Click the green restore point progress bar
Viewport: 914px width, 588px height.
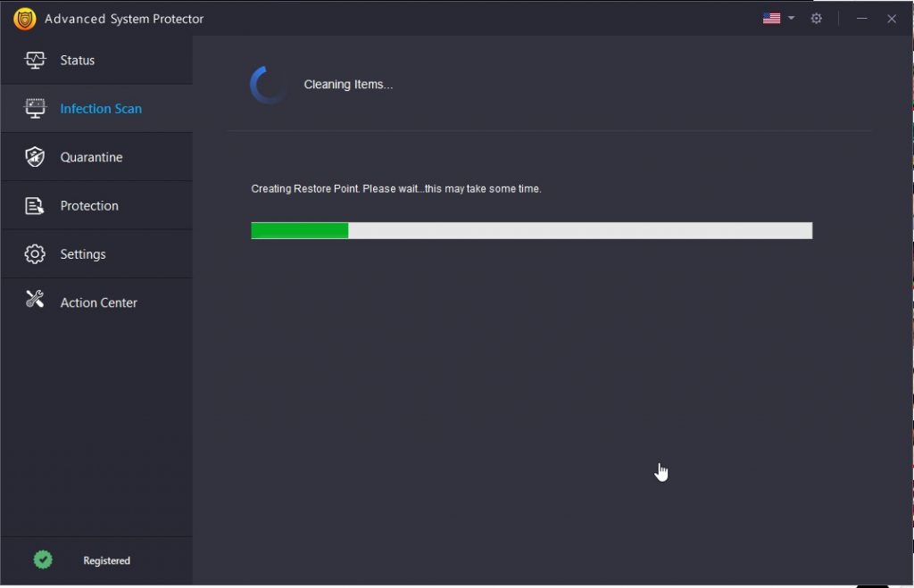(299, 230)
